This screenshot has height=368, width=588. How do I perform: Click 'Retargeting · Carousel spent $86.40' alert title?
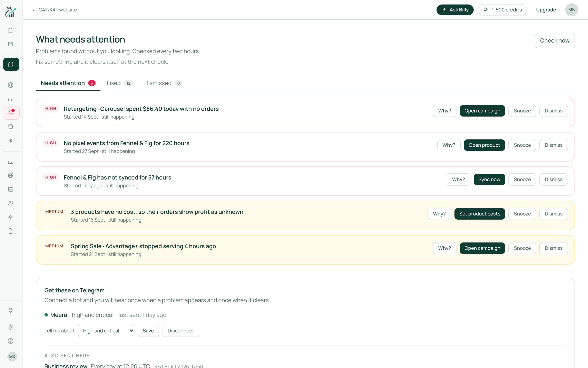coord(141,109)
